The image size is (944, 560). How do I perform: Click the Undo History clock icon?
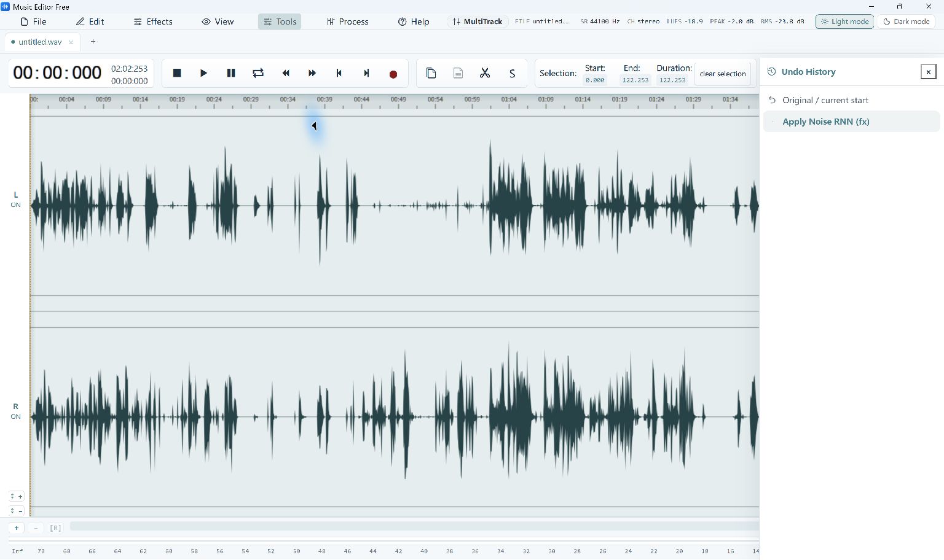[771, 72]
